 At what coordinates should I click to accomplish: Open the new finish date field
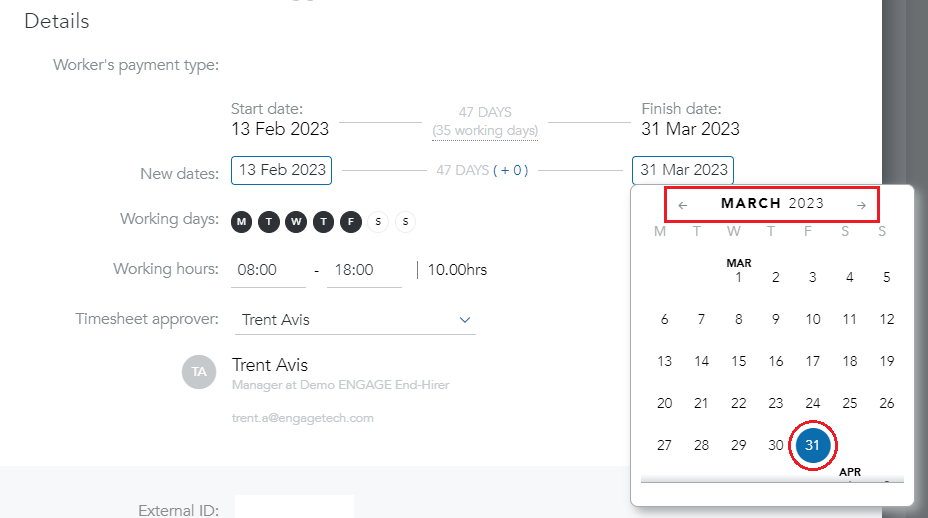(x=683, y=170)
